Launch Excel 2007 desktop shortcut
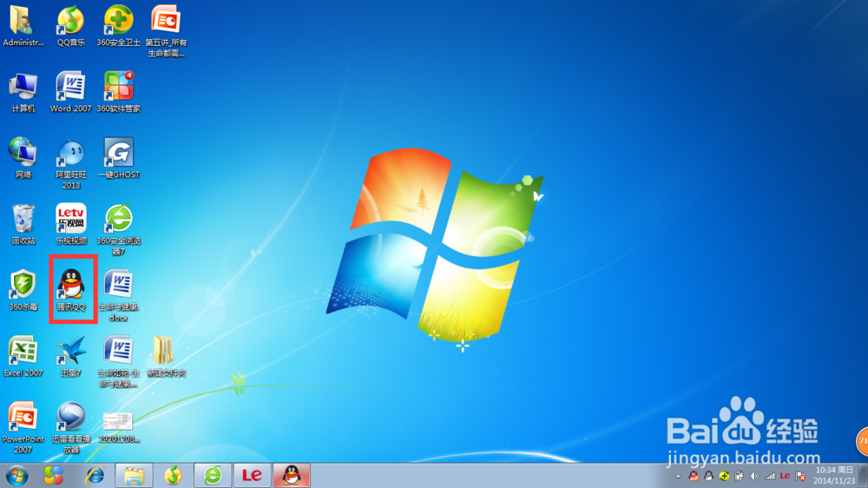This screenshot has height=488, width=868. pos(23,356)
